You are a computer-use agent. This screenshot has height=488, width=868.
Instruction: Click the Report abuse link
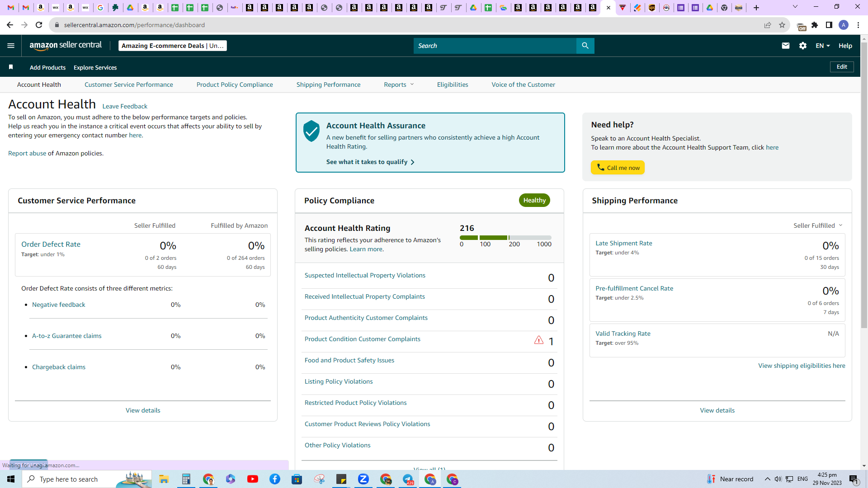pos(27,153)
